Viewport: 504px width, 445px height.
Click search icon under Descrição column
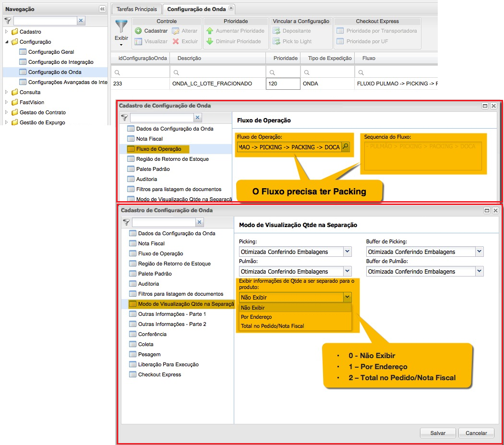(176, 72)
